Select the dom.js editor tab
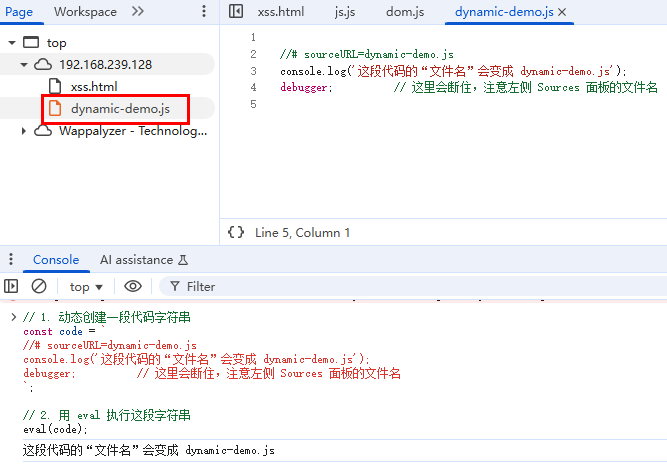 (405, 12)
